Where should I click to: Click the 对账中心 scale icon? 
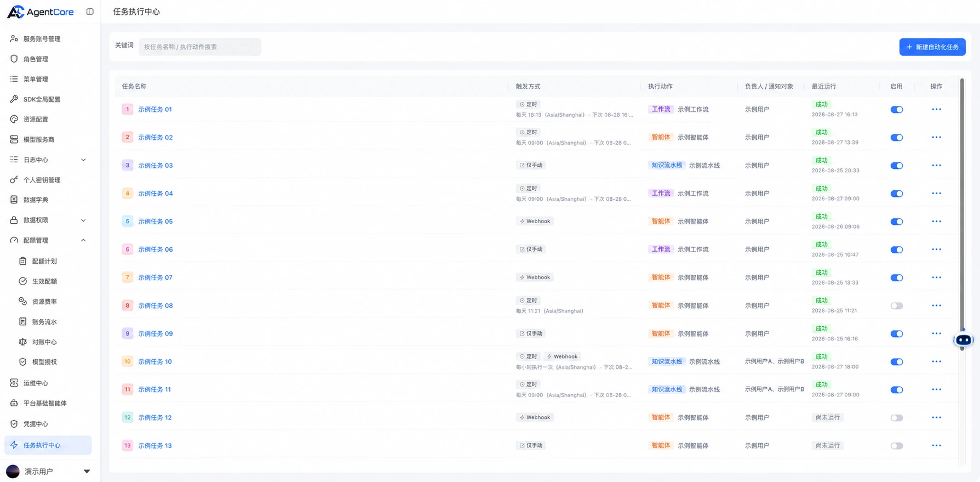(x=22, y=342)
